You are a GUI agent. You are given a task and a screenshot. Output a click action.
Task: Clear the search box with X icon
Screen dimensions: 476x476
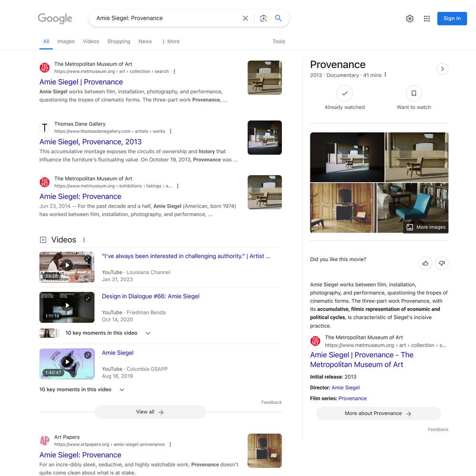coord(245,18)
